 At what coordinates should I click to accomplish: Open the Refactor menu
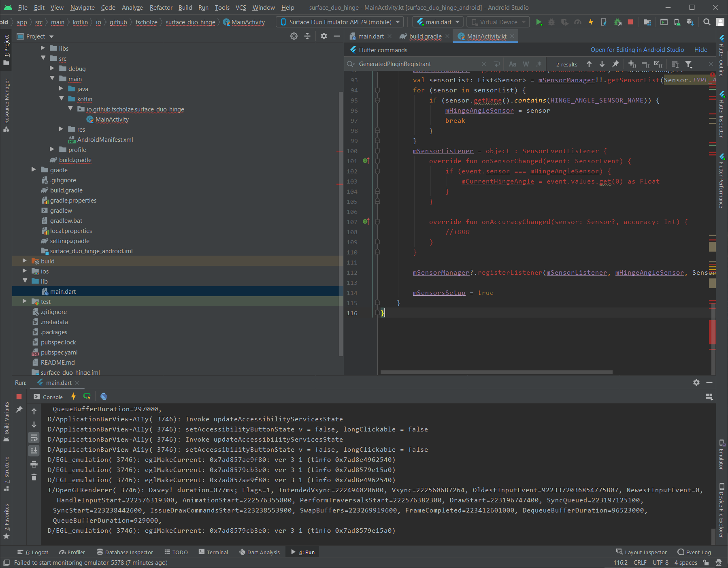point(161,7)
